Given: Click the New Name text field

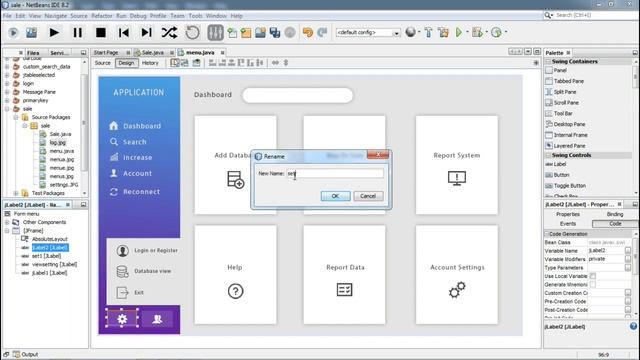Looking at the screenshot, I should (x=335, y=173).
